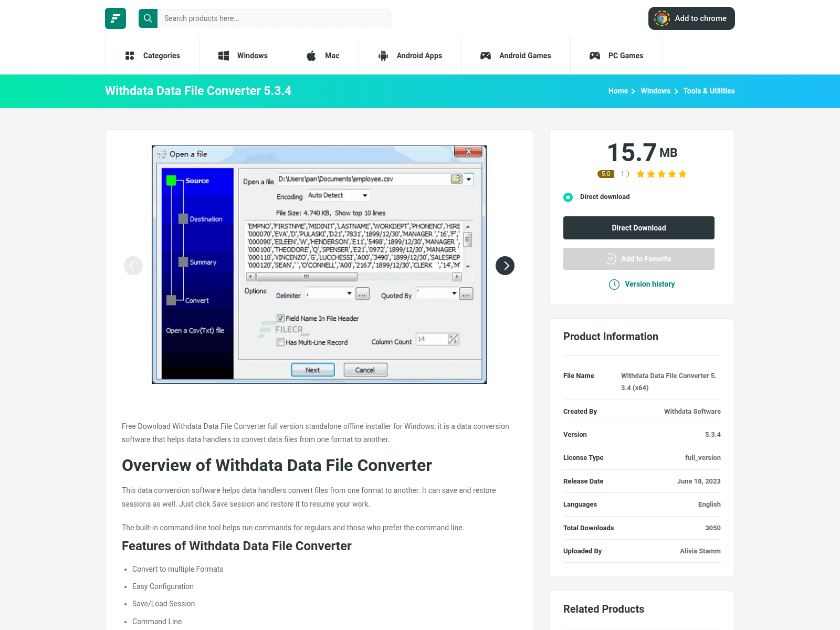This screenshot has height=630, width=840.
Task: Go to Windows breadcrumb link
Action: tap(655, 91)
